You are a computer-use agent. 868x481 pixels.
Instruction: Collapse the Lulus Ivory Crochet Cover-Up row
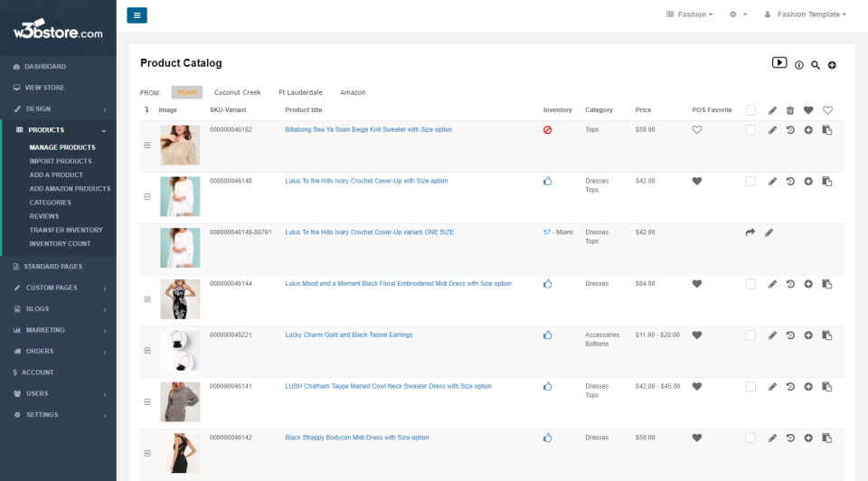(147, 196)
